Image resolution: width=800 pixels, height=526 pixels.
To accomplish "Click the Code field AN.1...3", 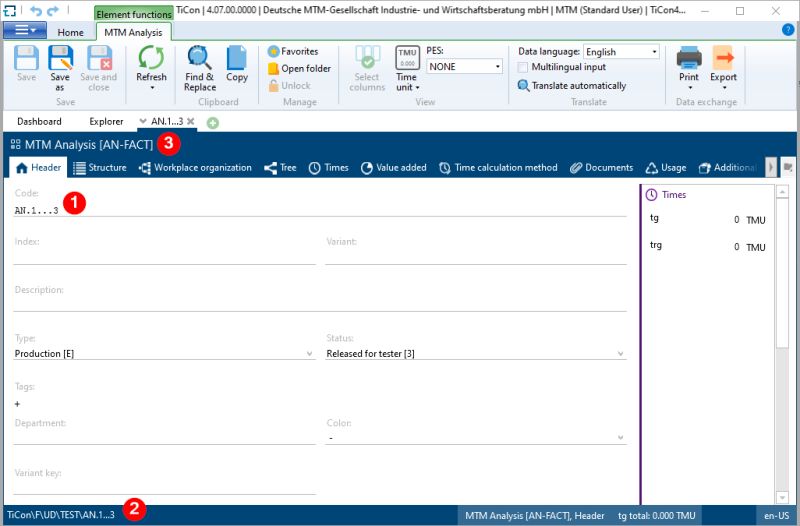I will click(320, 210).
